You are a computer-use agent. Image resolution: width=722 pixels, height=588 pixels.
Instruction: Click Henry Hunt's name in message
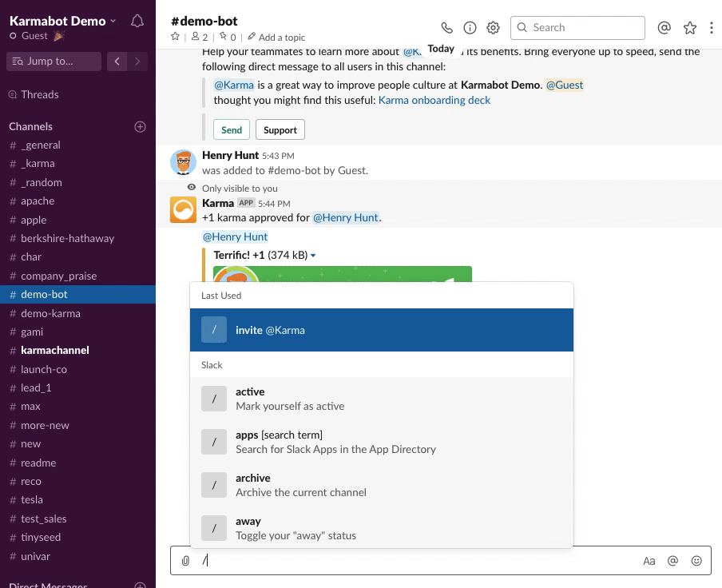230,156
